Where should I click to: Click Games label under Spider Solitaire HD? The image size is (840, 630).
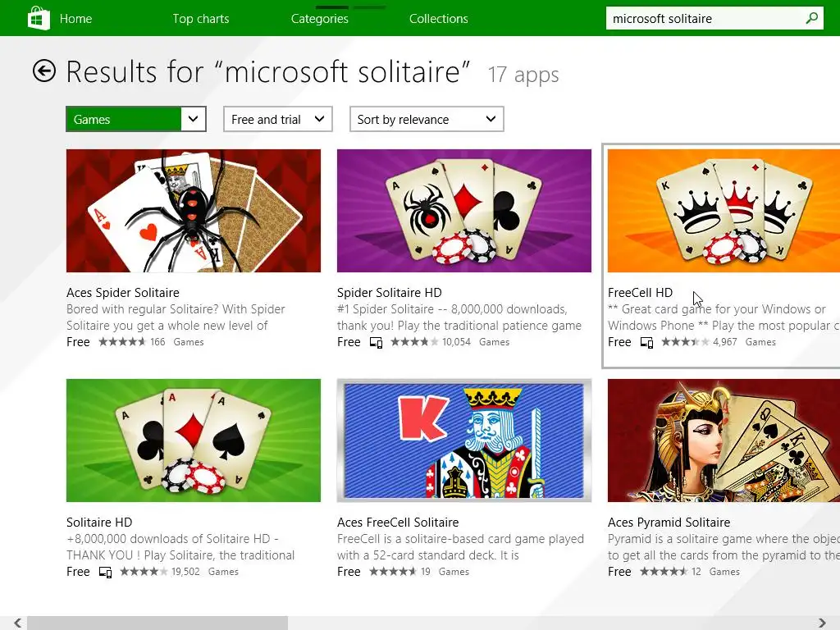pos(494,342)
